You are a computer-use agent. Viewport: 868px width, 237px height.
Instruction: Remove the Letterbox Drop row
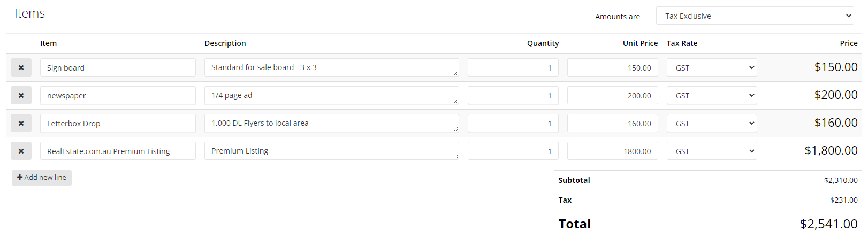click(21, 124)
